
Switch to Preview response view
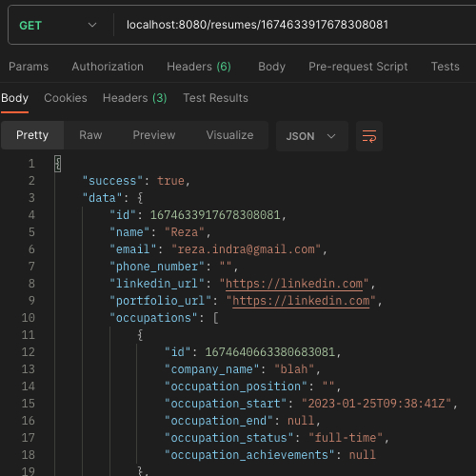pos(154,135)
